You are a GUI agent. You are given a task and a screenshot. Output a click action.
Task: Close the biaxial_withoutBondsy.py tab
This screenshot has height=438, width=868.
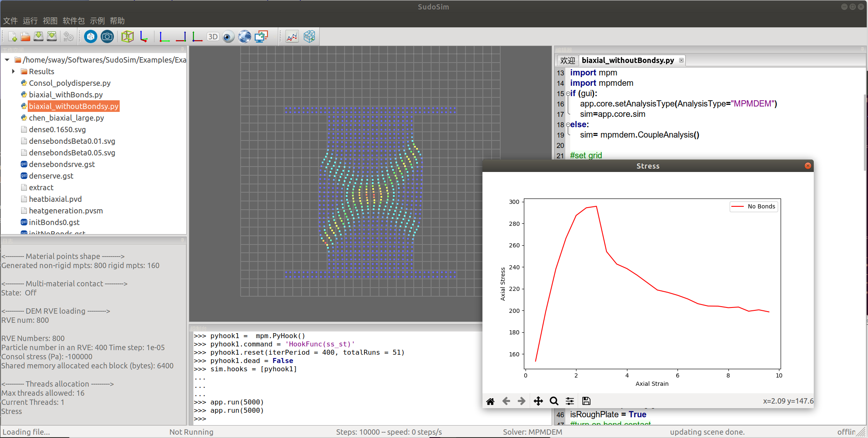[681, 60]
